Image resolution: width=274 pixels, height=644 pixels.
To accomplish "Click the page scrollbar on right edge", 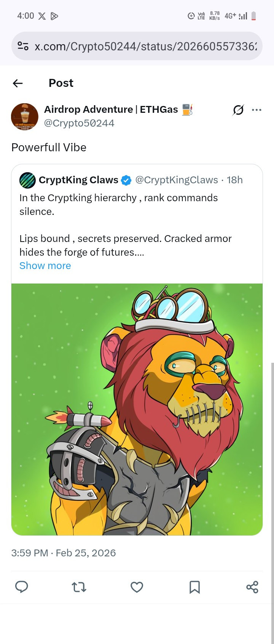I will 272,503.
